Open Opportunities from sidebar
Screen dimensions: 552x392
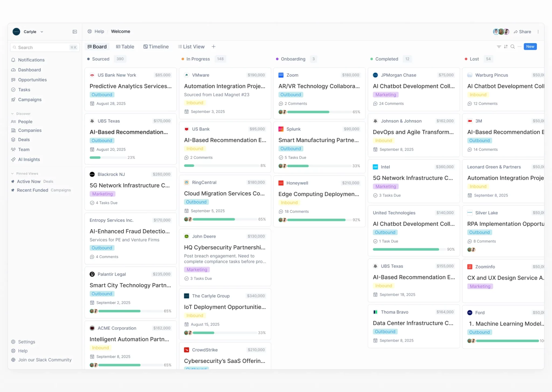click(32, 79)
